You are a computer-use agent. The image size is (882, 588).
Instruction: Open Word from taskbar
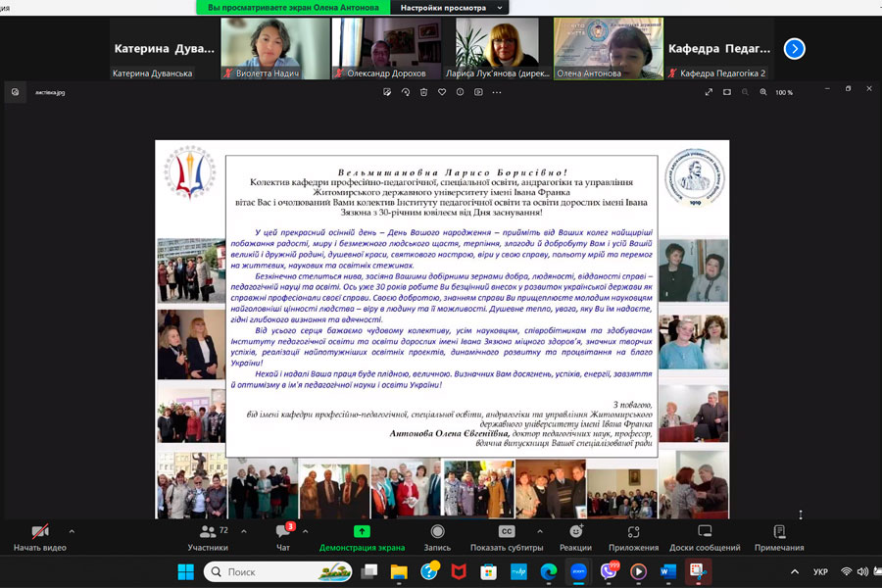(667, 571)
